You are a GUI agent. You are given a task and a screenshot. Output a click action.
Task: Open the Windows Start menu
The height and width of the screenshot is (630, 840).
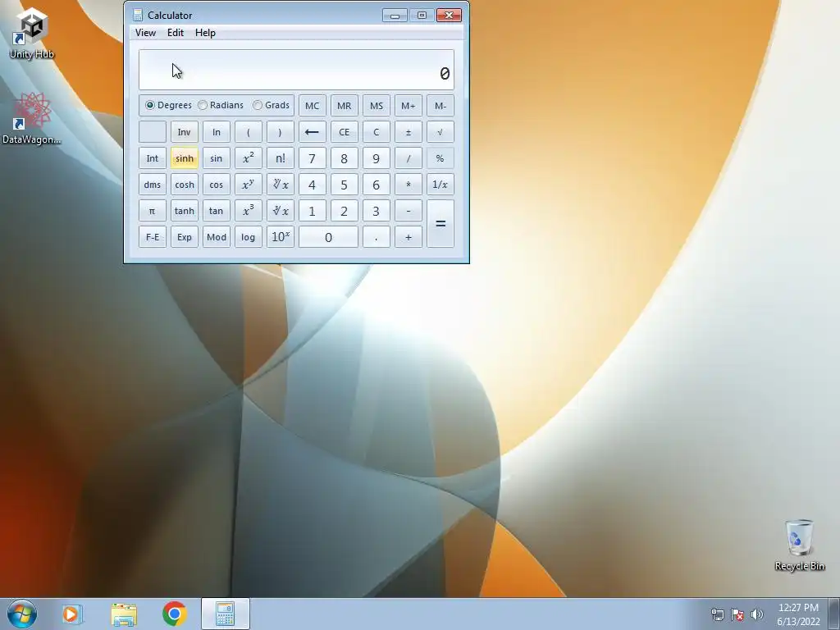click(22, 614)
